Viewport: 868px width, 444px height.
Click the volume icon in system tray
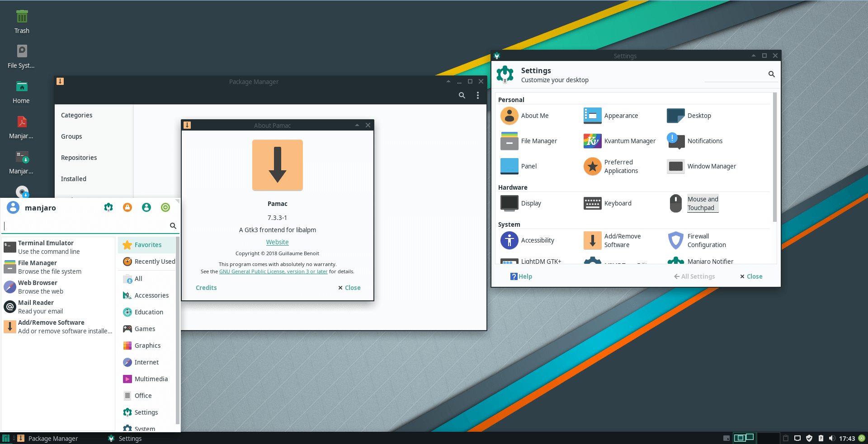coord(832,438)
